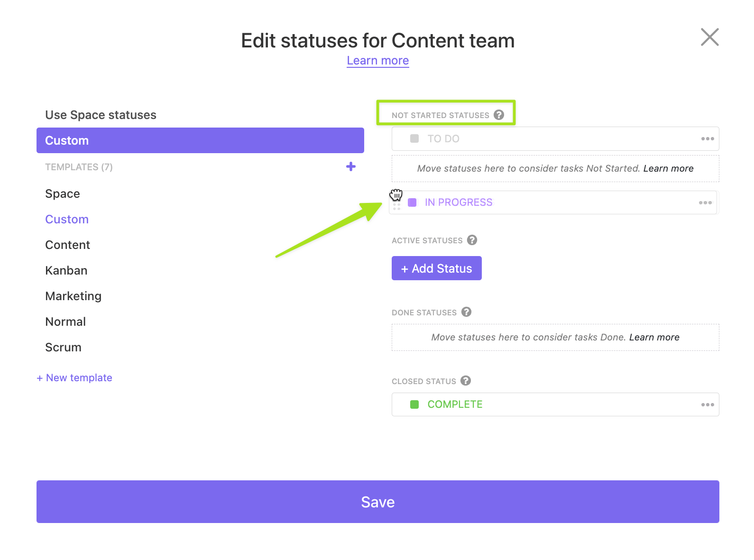Click the help icon beside Closed Status
Viewport: 754px width, 560px height.
click(466, 381)
